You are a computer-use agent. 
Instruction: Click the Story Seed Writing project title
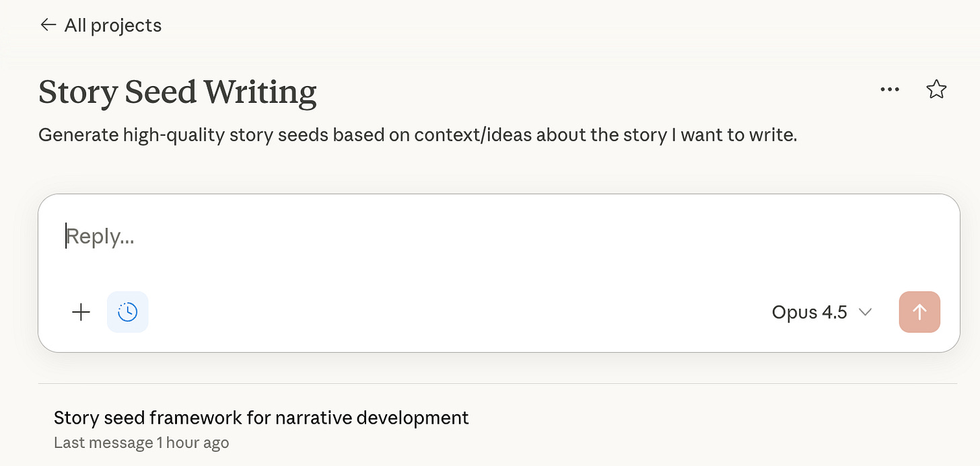click(178, 92)
